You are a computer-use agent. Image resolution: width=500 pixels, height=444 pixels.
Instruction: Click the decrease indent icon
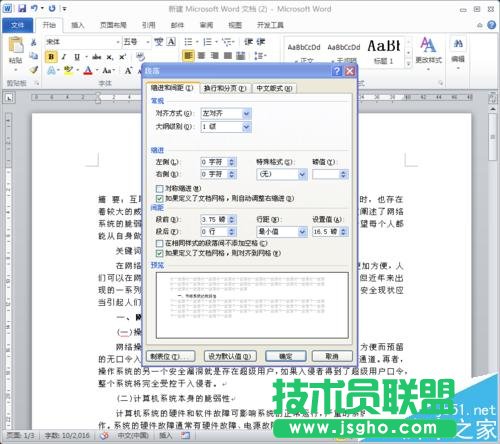click(248, 42)
